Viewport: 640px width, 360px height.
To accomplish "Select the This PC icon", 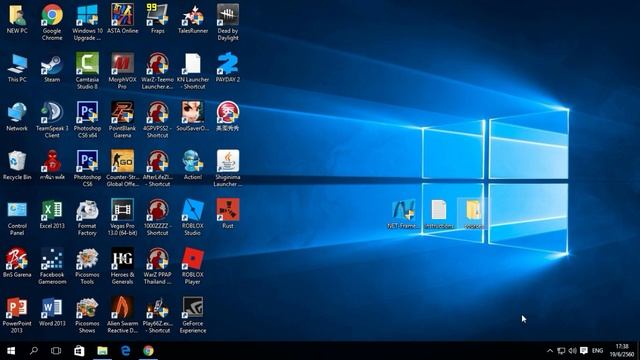I will coord(17,68).
